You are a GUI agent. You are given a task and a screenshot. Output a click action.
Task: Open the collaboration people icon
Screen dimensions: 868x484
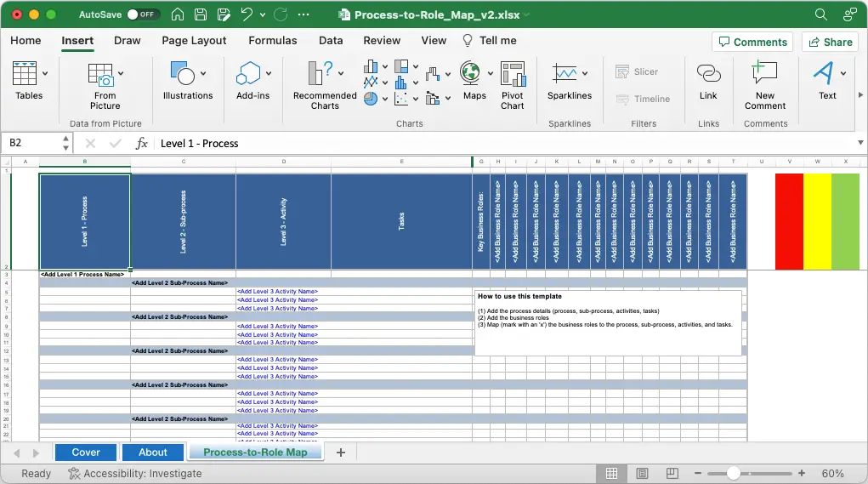[850, 14]
